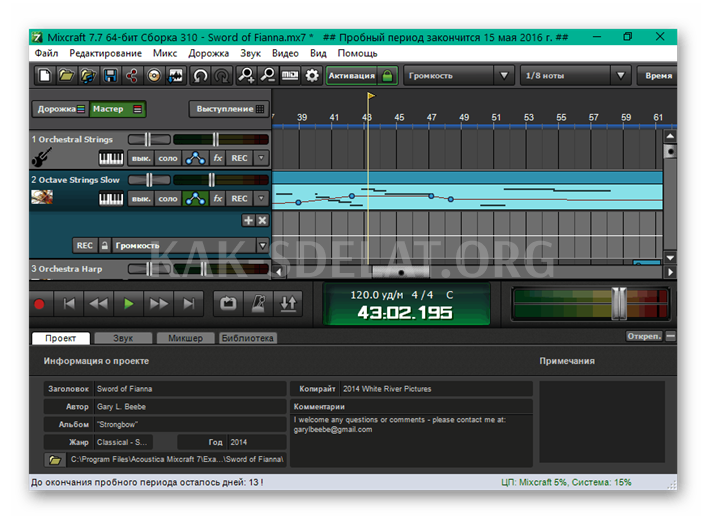Mute Octave Strings Slow track with вык. button
The height and width of the screenshot is (519, 706).
pos(141,199)
